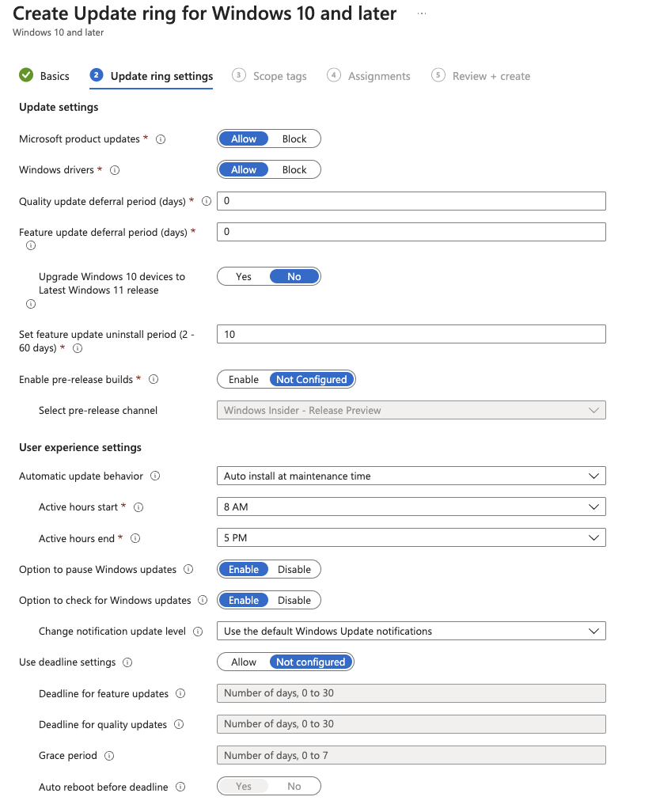Allow use of deadline settings
The width and height of the screenshot is (656, 812).
tap(244, 662)
